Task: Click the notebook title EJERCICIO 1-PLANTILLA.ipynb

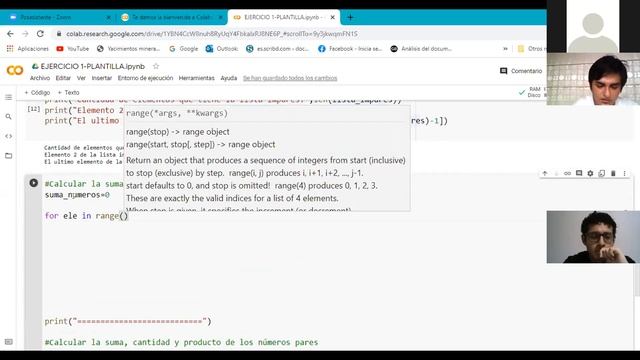Action: tap(93, 66)
